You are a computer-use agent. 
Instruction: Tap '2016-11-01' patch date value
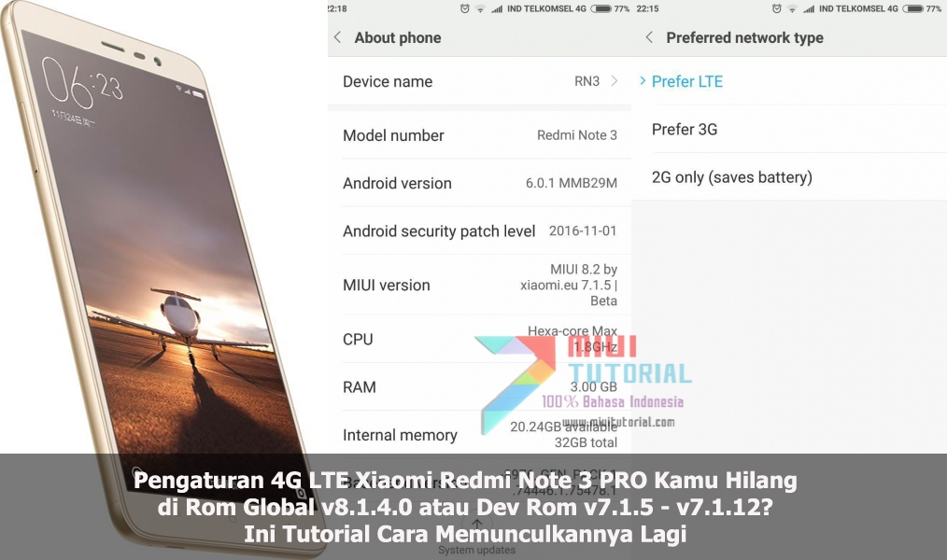click(x=583, y=231)
